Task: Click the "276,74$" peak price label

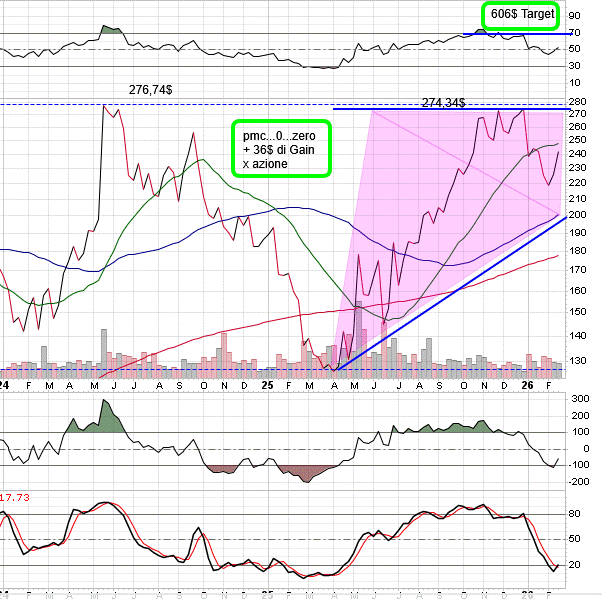Action: [x=150, y=89]
